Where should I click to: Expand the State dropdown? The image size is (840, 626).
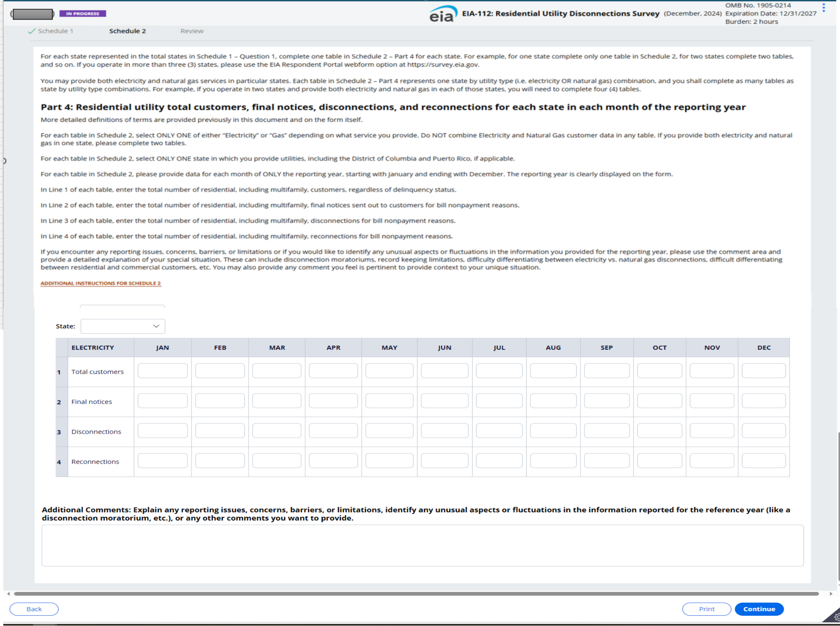coord(123,326)
